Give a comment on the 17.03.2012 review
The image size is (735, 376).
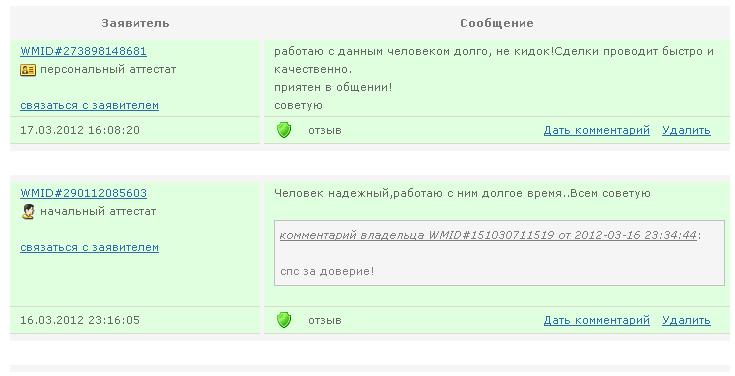pos(597,130)
